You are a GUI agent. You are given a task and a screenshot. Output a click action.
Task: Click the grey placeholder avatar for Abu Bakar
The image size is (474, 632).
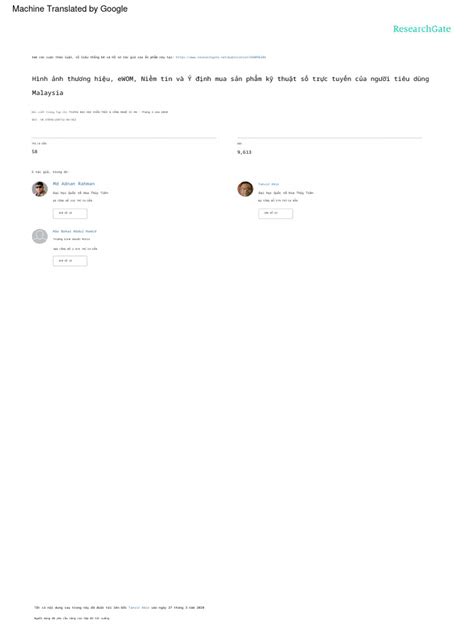pos(40,236)
